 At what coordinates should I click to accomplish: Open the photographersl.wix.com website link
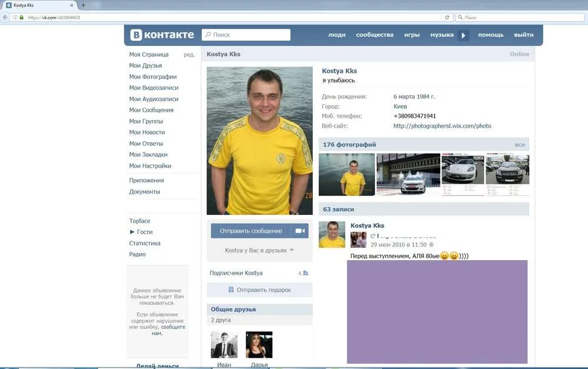point(442,126)
